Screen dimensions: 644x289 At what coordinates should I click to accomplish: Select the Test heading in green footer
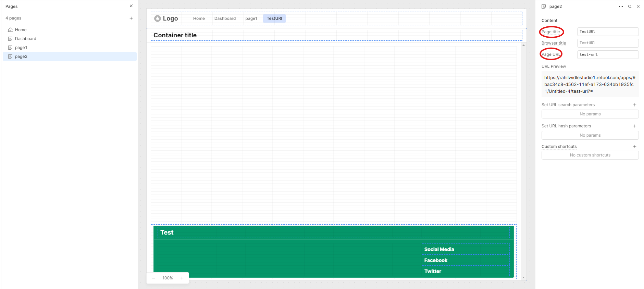(167, 233)
